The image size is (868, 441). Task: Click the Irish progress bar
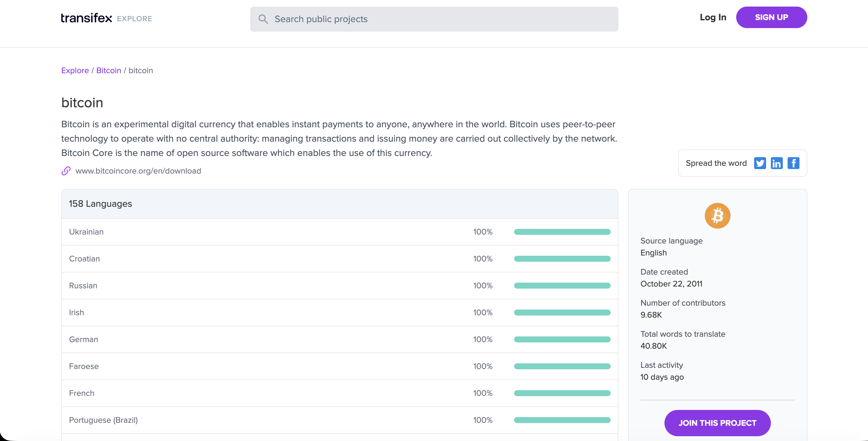pyautogui.click(x=562, y=313)
